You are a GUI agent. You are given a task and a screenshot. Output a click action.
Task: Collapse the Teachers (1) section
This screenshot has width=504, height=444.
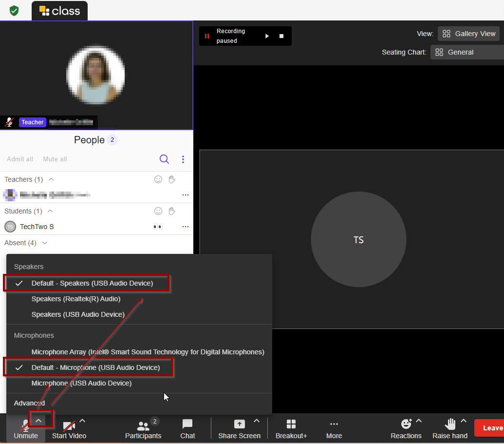click(51, 179)
